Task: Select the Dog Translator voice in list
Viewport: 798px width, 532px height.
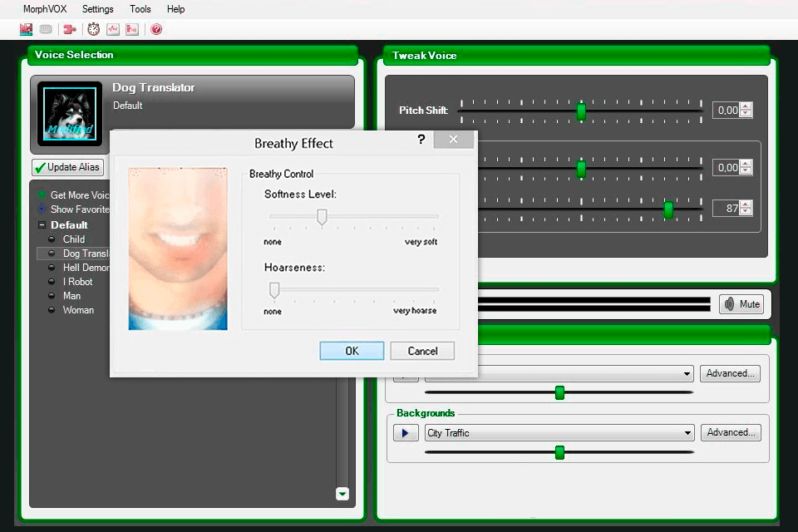Action: (x=86, y=253)
